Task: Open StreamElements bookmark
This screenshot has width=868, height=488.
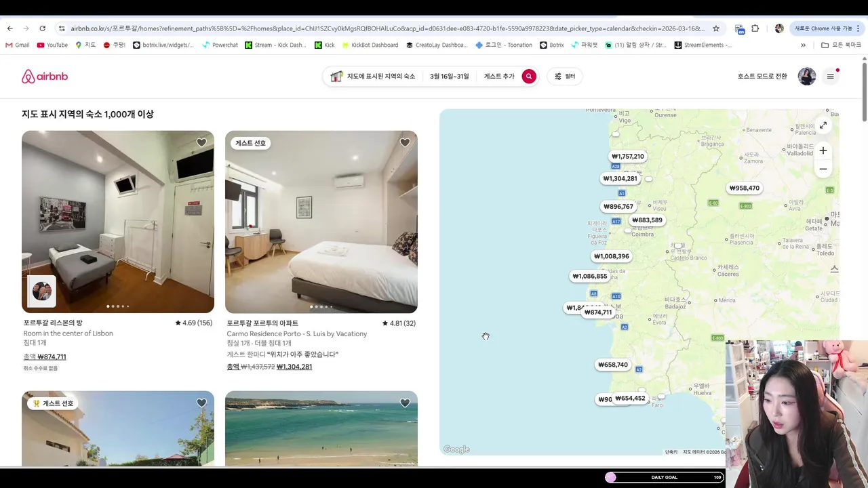Action: [703, 45]
